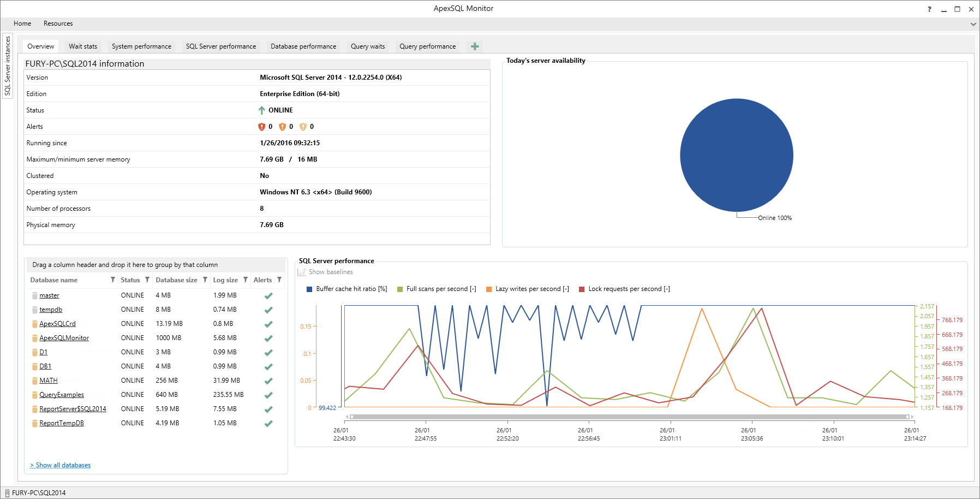Expand the SQL Server instances side panel
The height and width of the screenshot is (499, 980).
tap(8, 66)
